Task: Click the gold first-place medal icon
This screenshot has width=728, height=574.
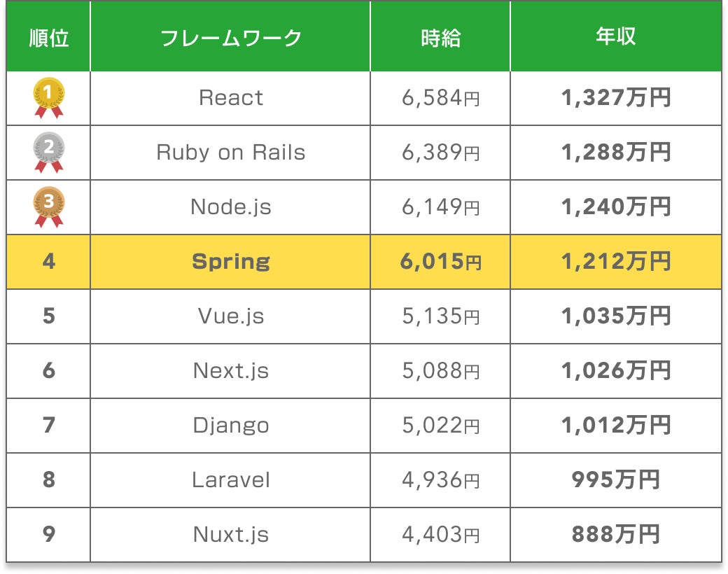Action: tap(49, 97)
